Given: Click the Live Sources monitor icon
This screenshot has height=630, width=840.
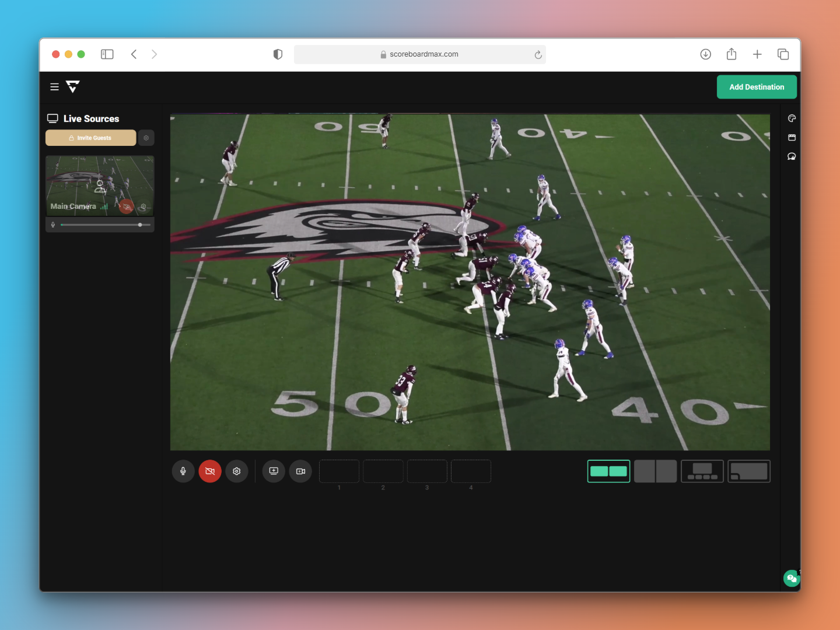Looking at the screenshot, I should point(52,118).
